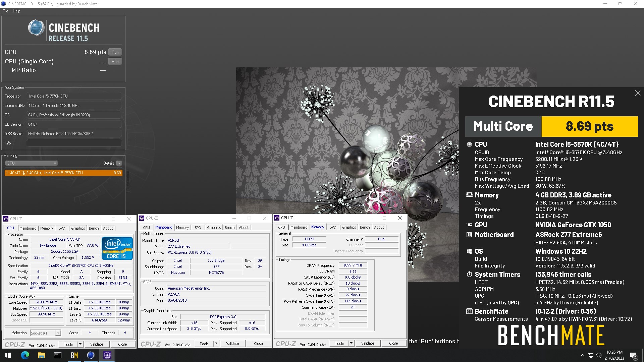Open Mainboard tab in Memory CPU-Z window
644x362 pixels.
pos(299,227)
